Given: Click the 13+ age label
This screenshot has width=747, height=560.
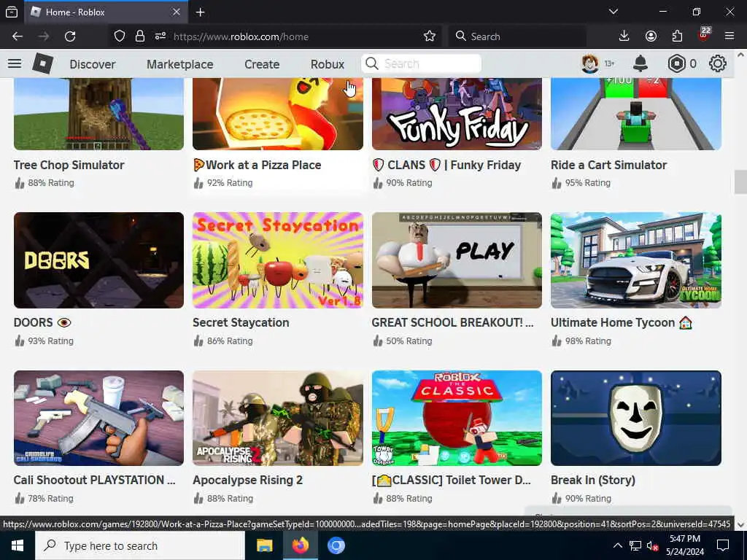Looking at the screenshot, I should click(609, 63).
